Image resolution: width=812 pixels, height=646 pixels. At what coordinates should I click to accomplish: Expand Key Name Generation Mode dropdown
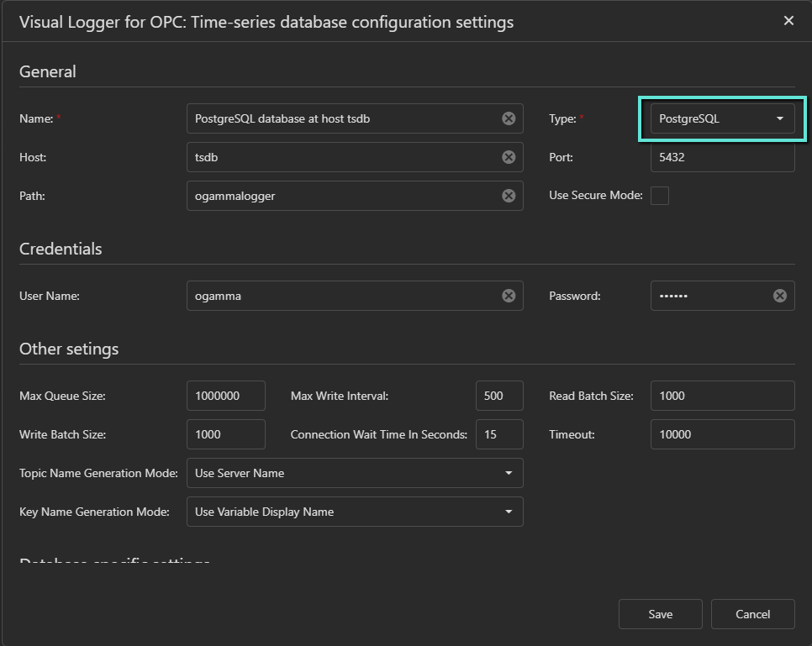click(x=354, y=512)
